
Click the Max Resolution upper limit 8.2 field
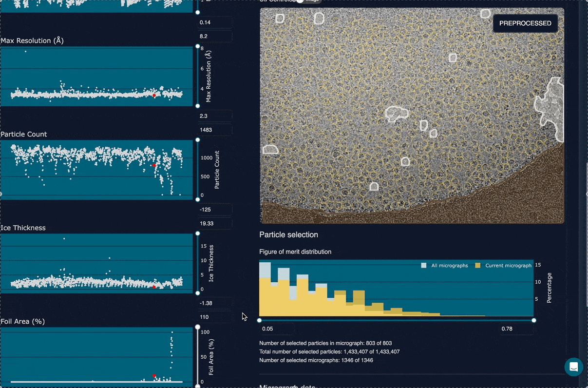click(214, 37)
